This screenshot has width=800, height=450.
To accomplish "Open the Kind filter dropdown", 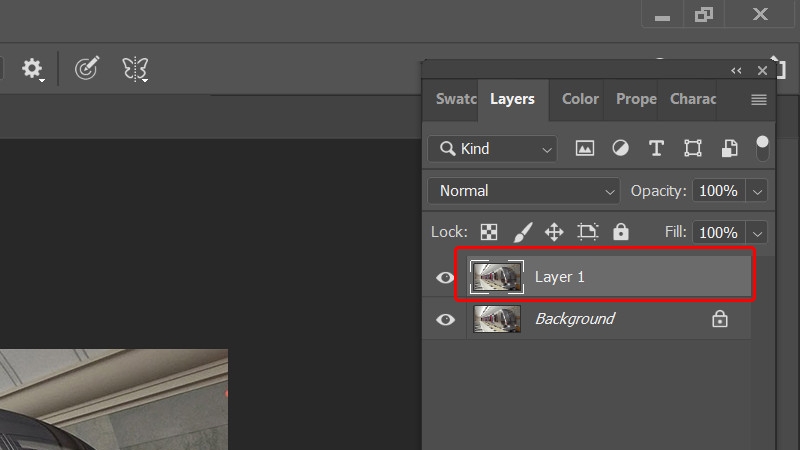I will click(x=492, y=148).
